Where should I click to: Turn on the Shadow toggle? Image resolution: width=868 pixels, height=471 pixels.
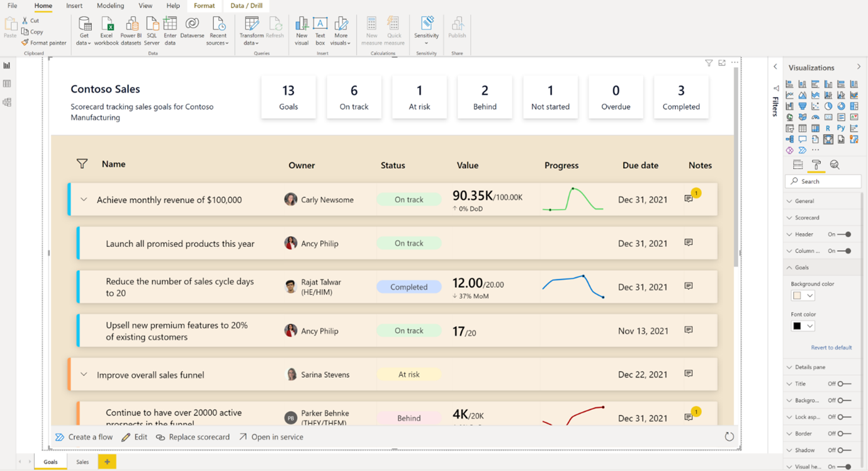click(845, 450)
